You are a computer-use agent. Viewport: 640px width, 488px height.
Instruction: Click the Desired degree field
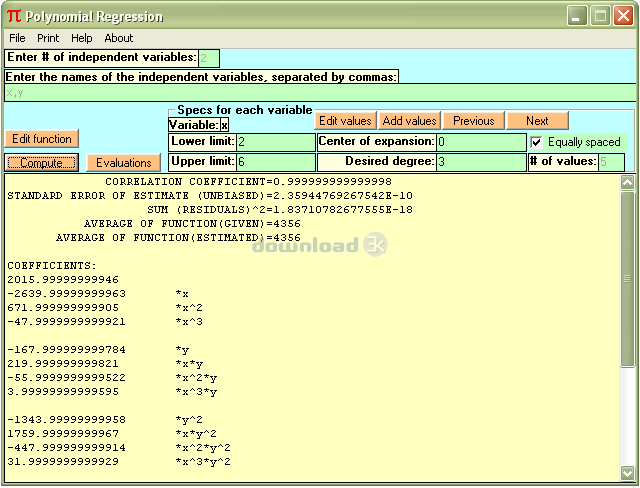(481, 162)
